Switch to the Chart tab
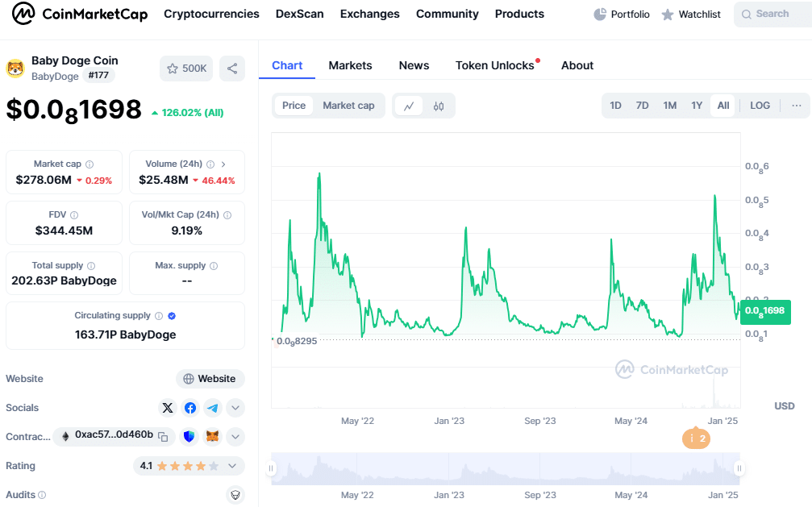 (x=287, y=66)
